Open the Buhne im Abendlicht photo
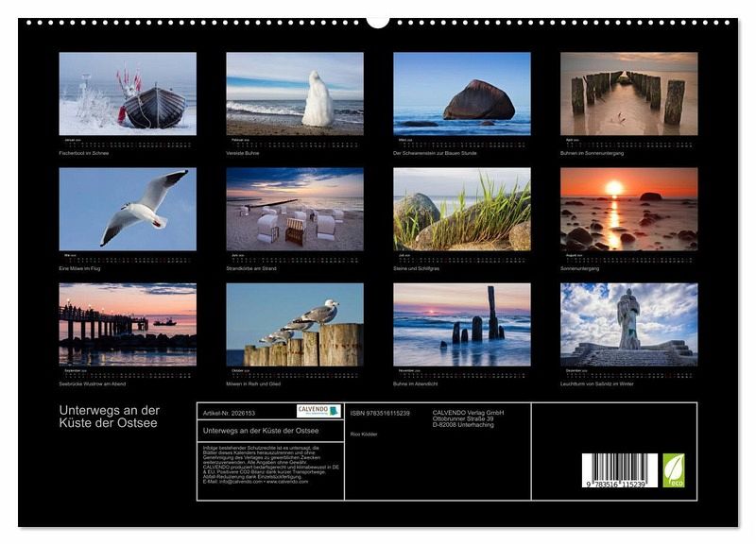Screen dimensions: 756x545 click(461, 324)
